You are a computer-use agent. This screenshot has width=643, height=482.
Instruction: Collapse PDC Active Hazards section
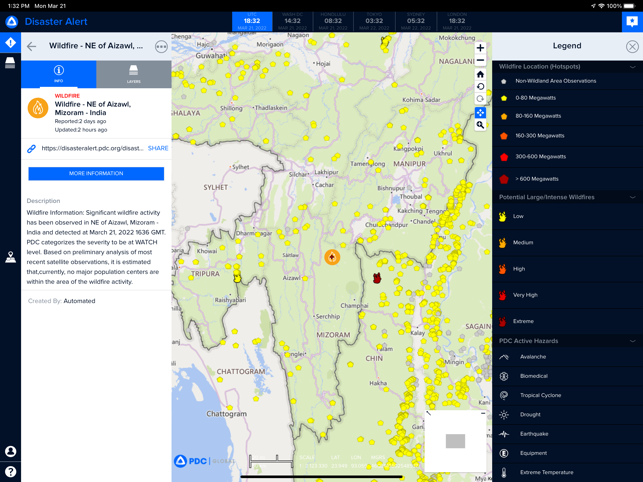pyautogui.click(x=632, y=341)
